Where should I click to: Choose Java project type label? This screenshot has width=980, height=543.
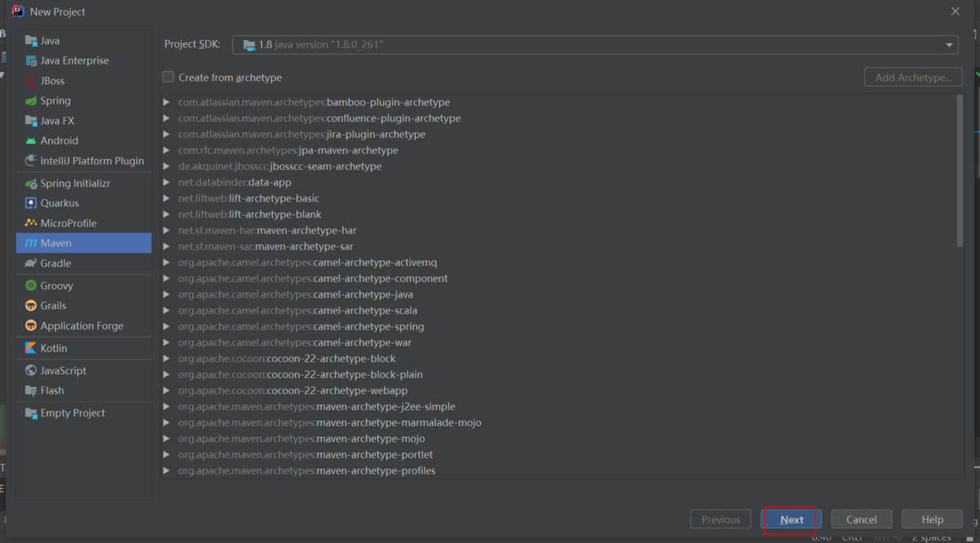(x=50, y=41)
